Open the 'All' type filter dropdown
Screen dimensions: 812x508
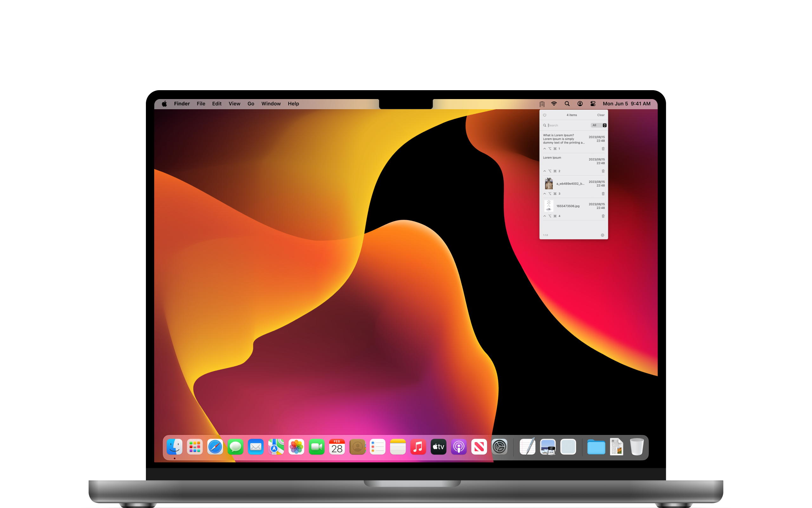599,125
